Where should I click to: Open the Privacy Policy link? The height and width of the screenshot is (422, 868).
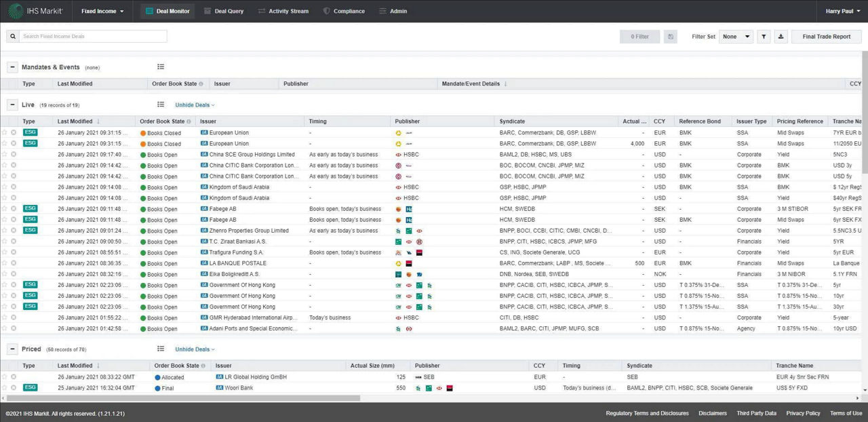[803, 413]
